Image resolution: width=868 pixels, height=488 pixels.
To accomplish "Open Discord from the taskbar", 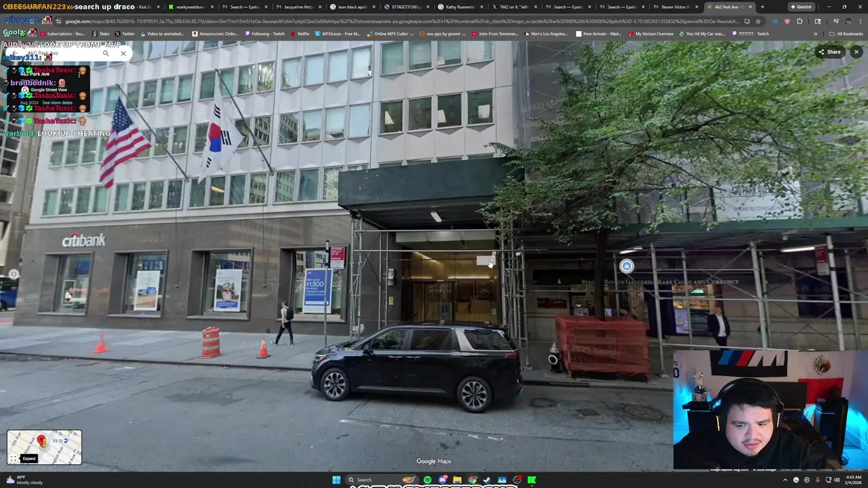I will coord(442,480).
